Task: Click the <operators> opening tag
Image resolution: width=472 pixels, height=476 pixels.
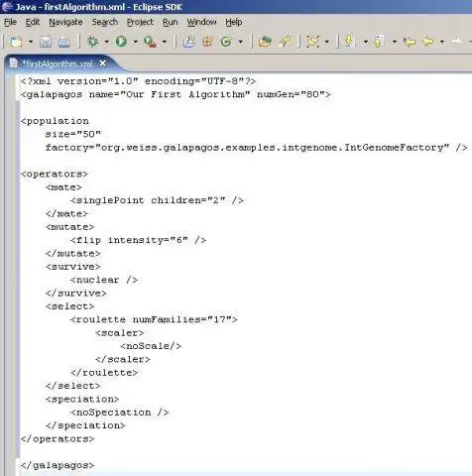Action: click(55, 174)
